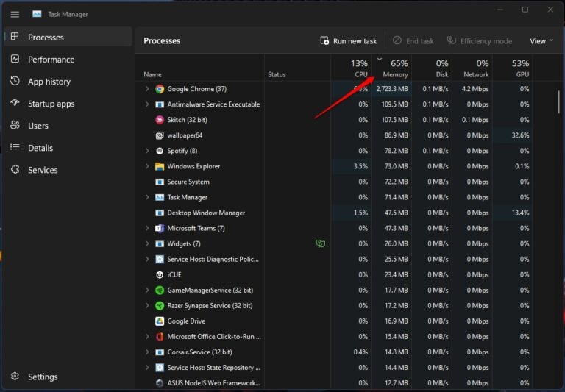This screenshot has width=565, height=392.
Task: Open the Startup apps page
Action: [x=51, y=104]
